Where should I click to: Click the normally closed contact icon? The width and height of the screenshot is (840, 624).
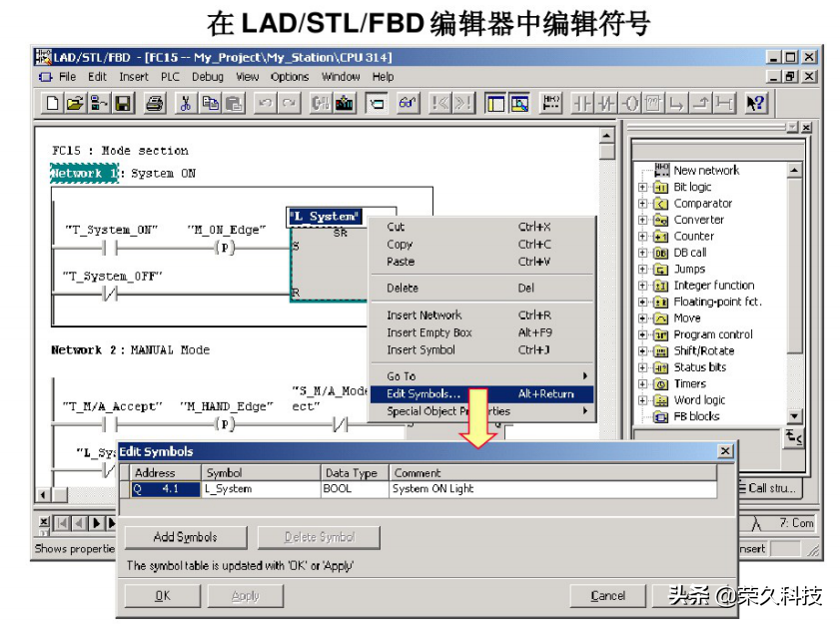click(x=606, y=103)
